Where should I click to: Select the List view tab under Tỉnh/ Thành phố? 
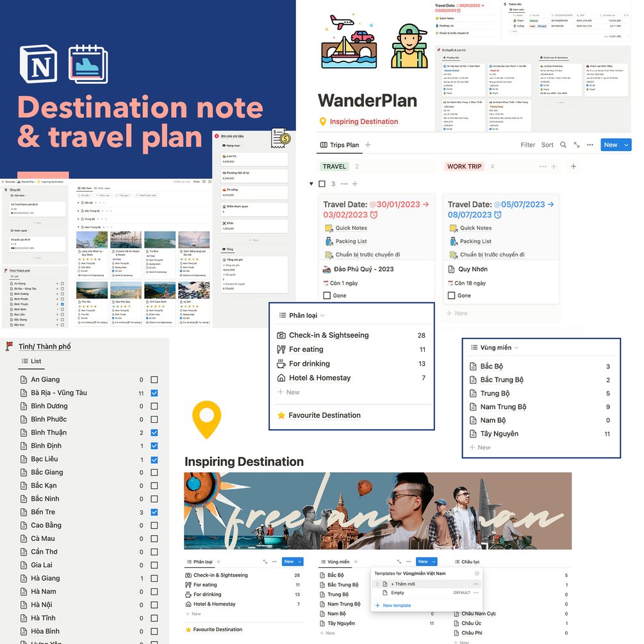pos(31,361)
